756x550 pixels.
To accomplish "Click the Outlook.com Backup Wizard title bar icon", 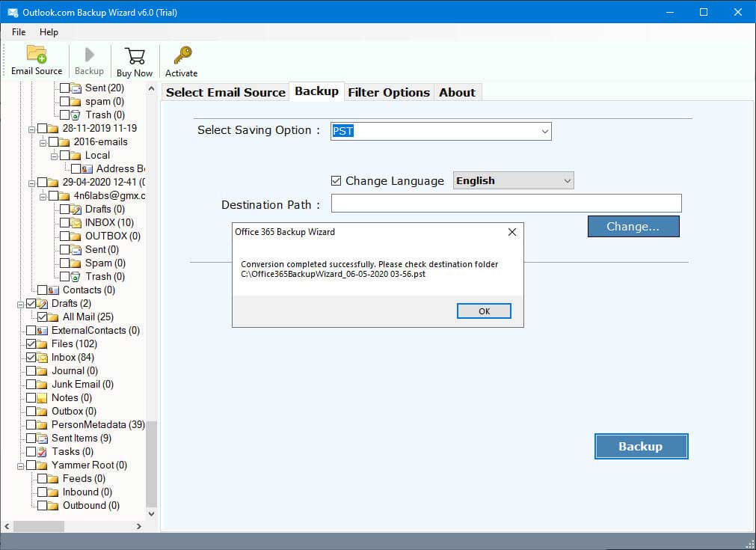I will pos(13,13).
